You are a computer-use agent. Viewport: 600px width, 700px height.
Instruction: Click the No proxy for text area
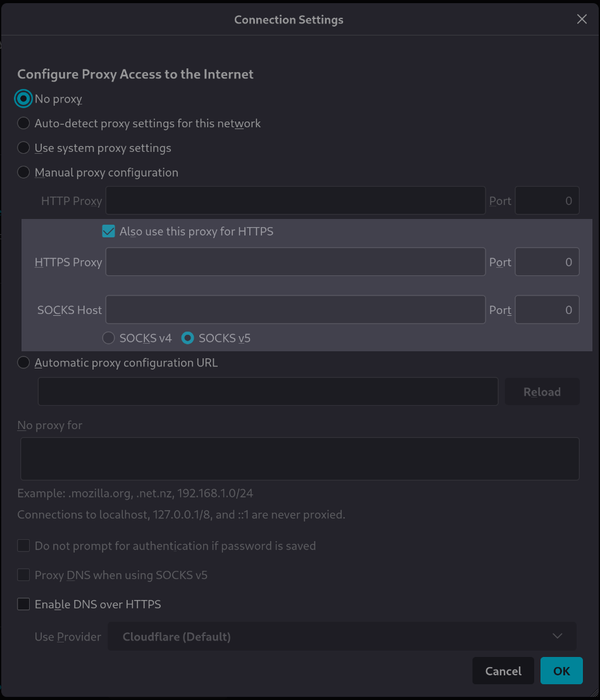pos(300,458)
